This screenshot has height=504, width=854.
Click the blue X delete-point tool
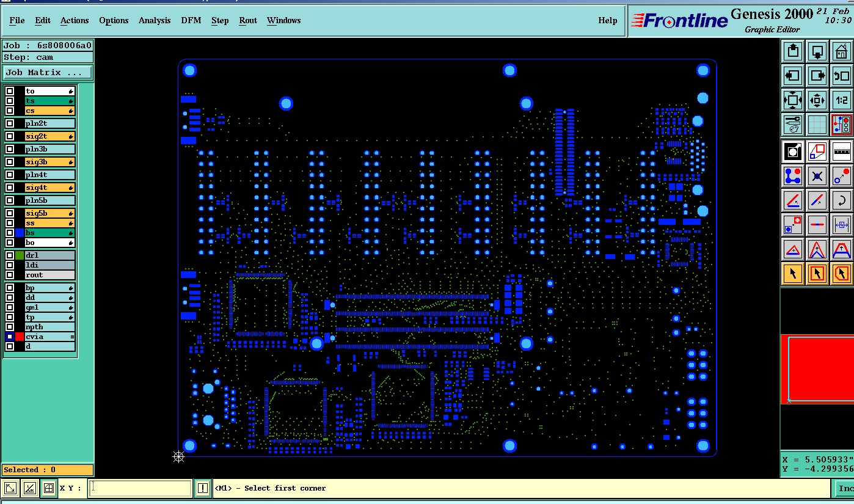[817, 176]
